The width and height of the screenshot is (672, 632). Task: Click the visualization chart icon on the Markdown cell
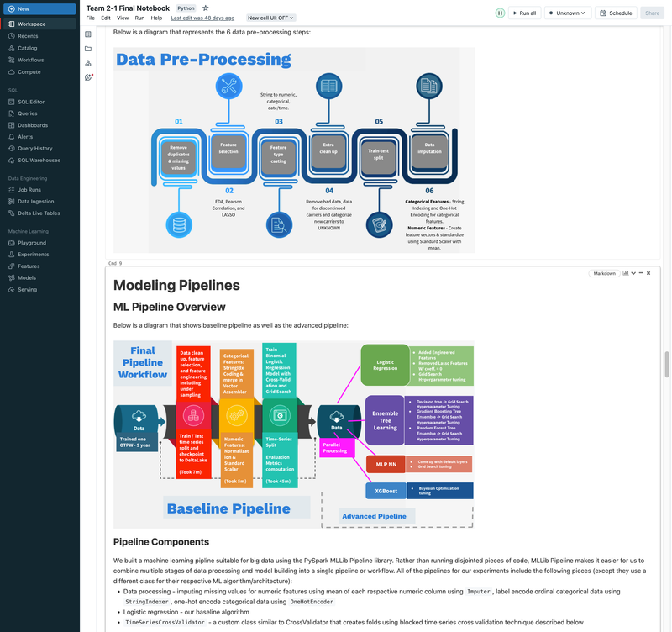[627, 272]
